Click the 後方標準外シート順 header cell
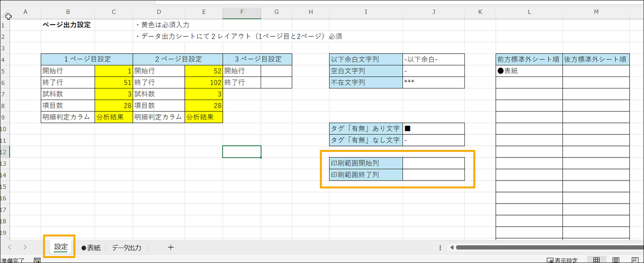The height and width of the screenshot is (263, 644). (x=596, y=59)
